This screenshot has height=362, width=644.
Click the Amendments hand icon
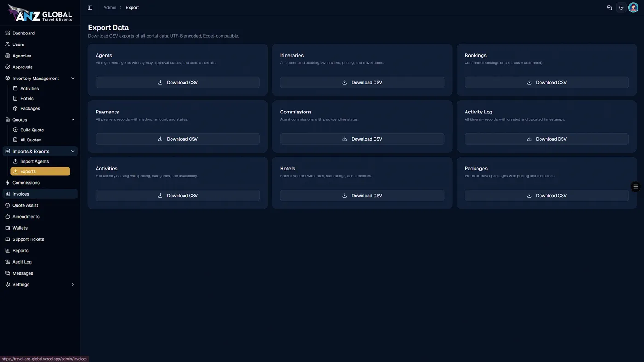tap(7, 217)
